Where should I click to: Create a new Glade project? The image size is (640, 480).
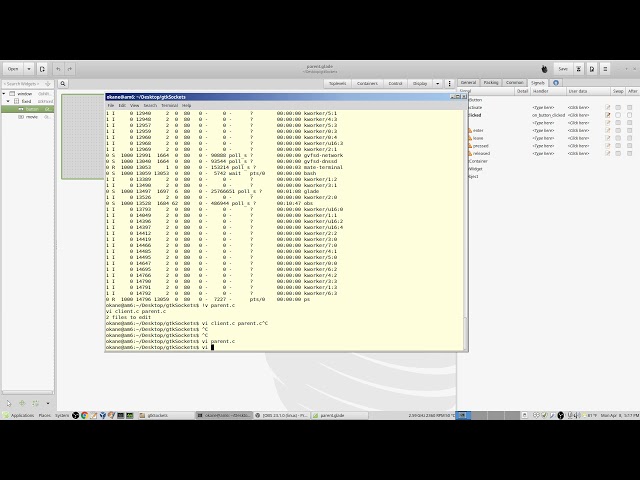click(42, 69)
